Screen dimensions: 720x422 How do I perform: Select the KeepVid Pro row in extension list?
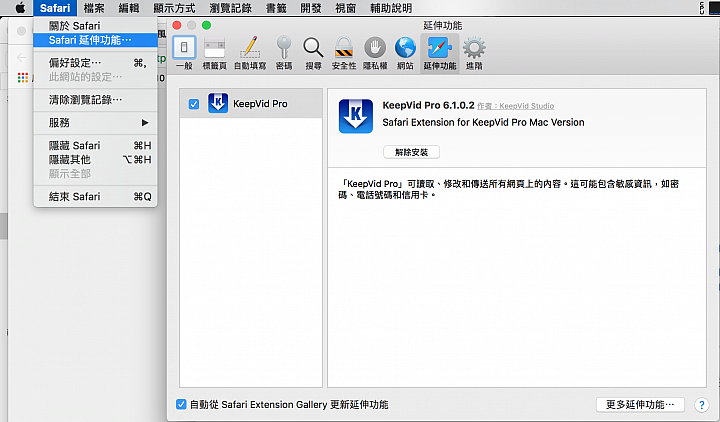251,103
